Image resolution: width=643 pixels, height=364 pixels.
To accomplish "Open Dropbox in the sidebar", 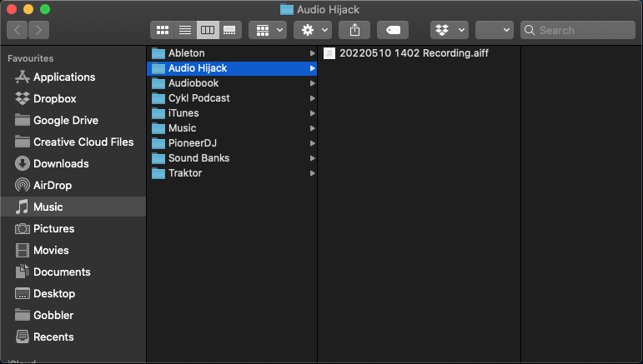I will tap(73, 98).
